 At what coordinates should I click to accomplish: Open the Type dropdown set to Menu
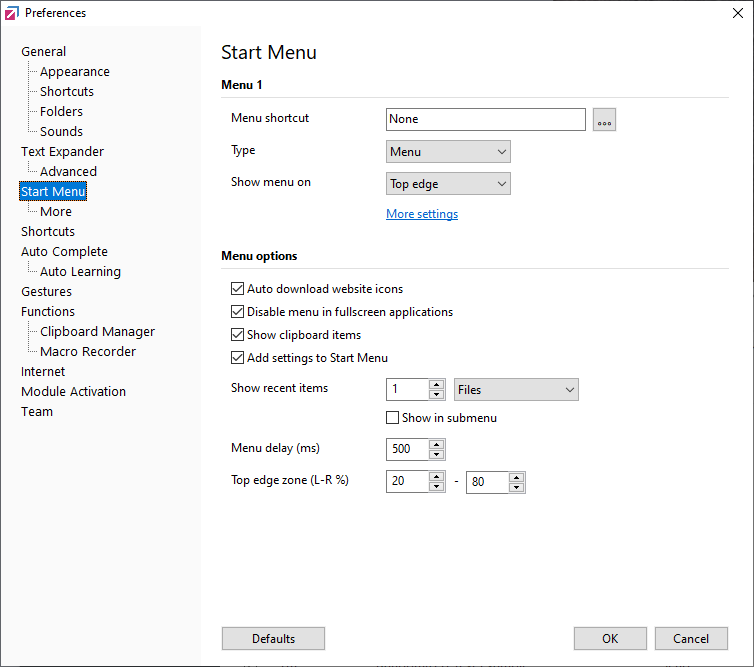[x=448, y=152]
